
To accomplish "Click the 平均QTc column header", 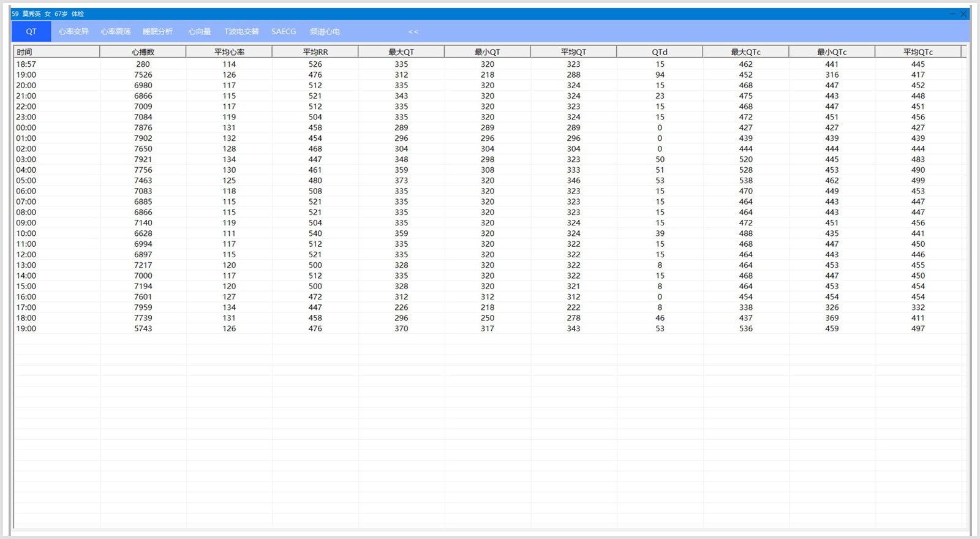I will click(x=918, y=52).
